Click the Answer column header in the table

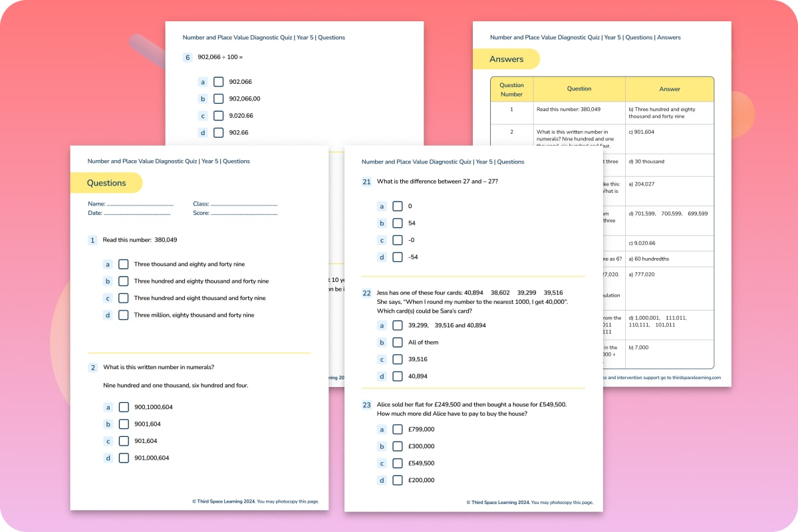[670, 88]
